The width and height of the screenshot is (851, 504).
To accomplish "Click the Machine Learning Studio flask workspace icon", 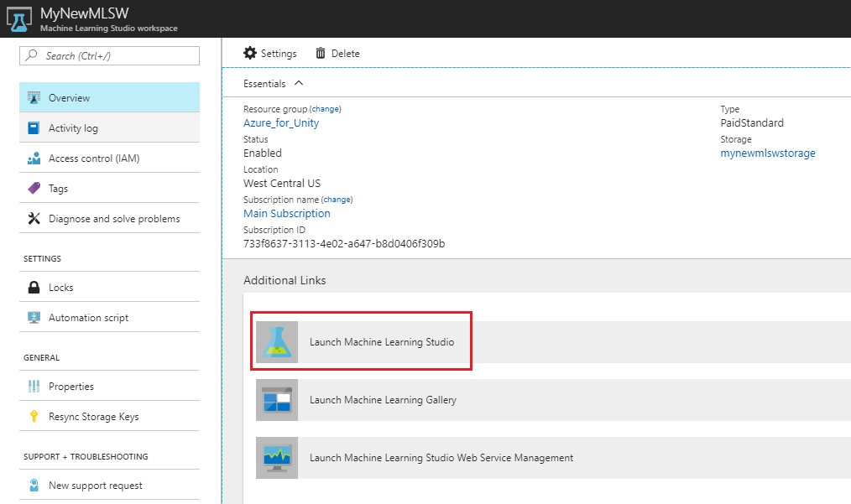I will point(18,18).
